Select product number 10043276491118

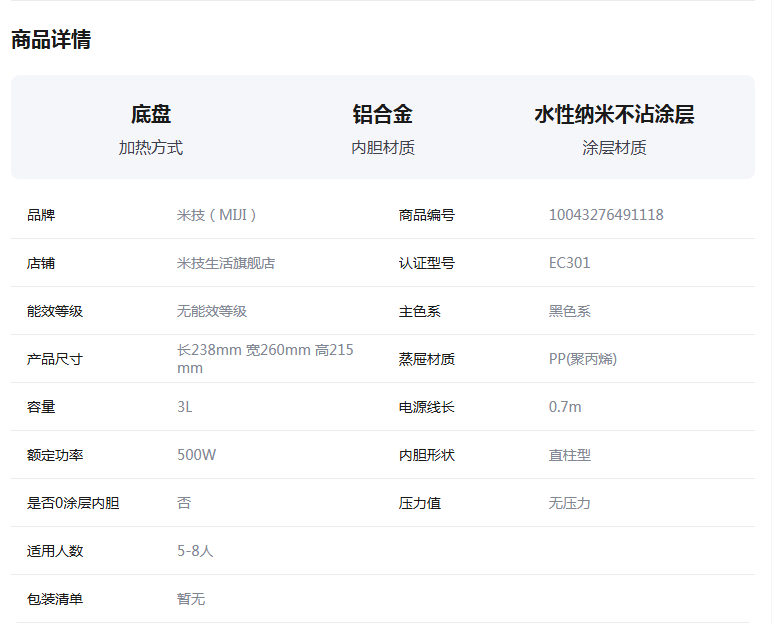click(606, 215)
